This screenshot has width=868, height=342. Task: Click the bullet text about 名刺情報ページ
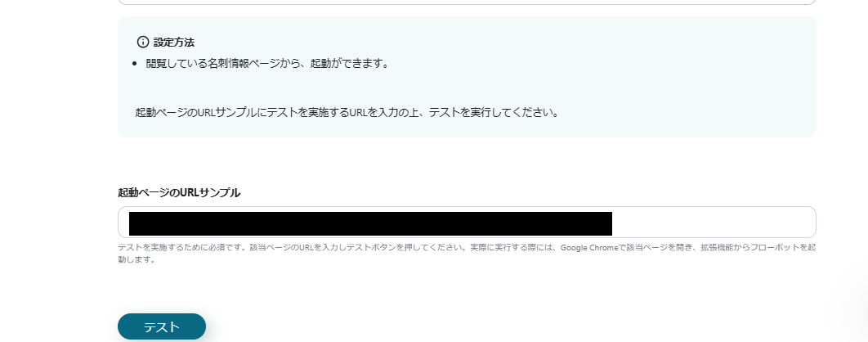coord(267,64)
